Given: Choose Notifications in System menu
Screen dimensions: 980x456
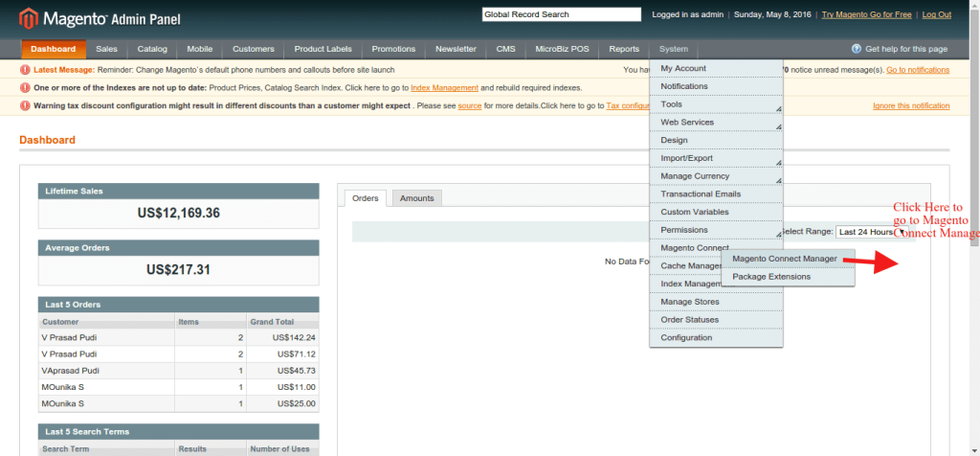Looking at the screenshot, I should coord(716,86).
